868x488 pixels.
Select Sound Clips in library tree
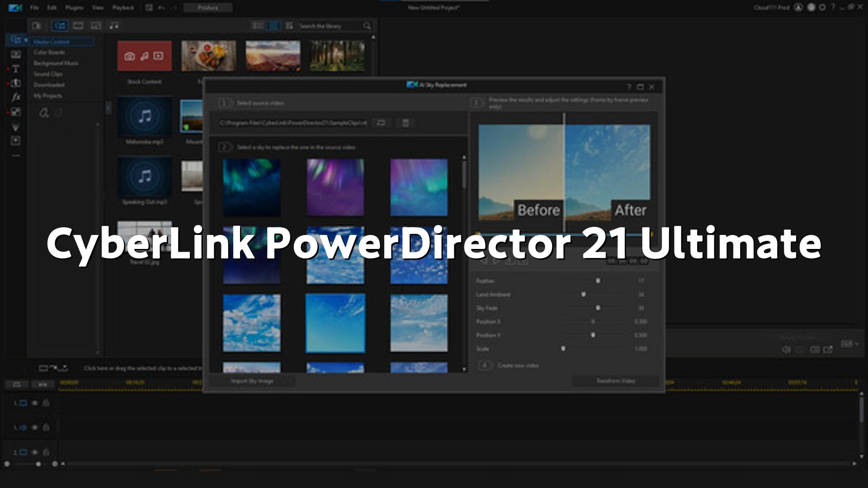[48, 74]
